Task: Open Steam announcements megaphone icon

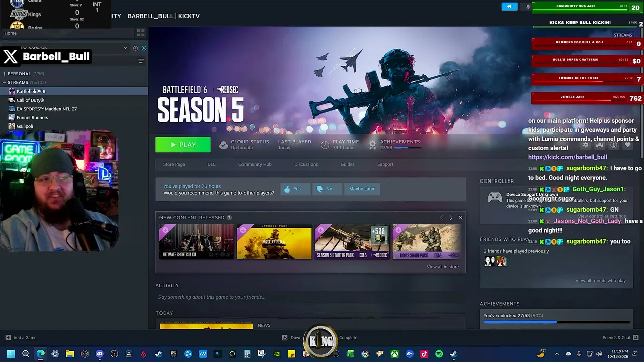Action: click(x=509, y=6)
